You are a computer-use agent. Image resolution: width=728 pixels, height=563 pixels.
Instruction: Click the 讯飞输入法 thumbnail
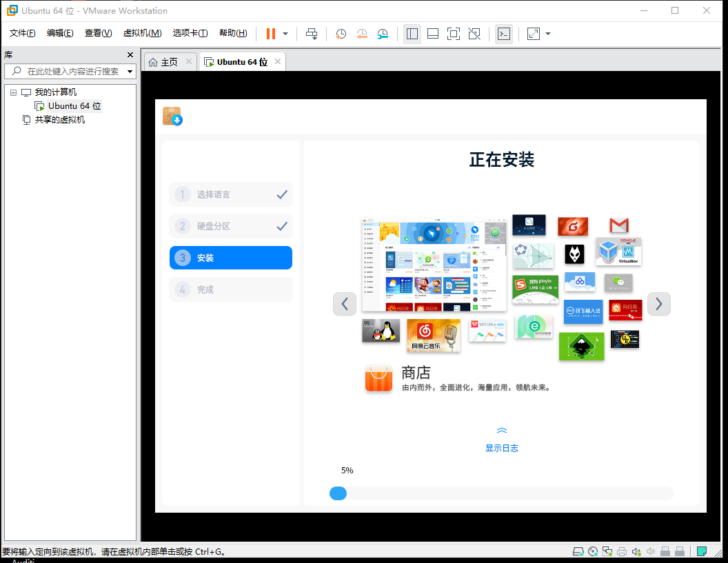click(x=583, y=311)
